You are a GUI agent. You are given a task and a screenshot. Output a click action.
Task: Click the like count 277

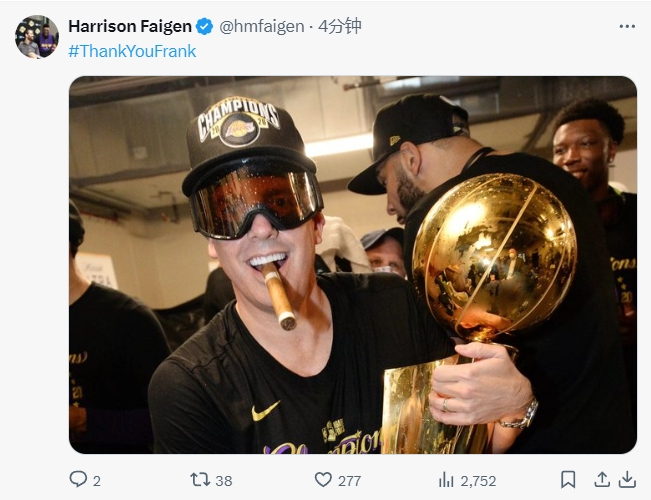coord(349,481)
